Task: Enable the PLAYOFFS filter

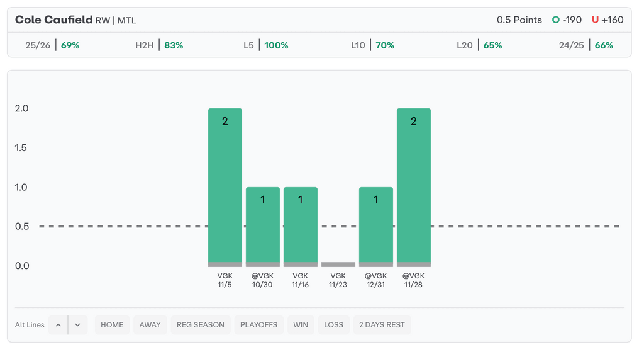Action: [258, 325]
